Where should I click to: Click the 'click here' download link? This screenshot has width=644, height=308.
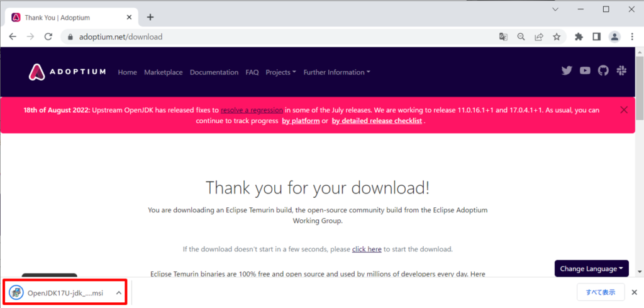[x=367, y=249]
